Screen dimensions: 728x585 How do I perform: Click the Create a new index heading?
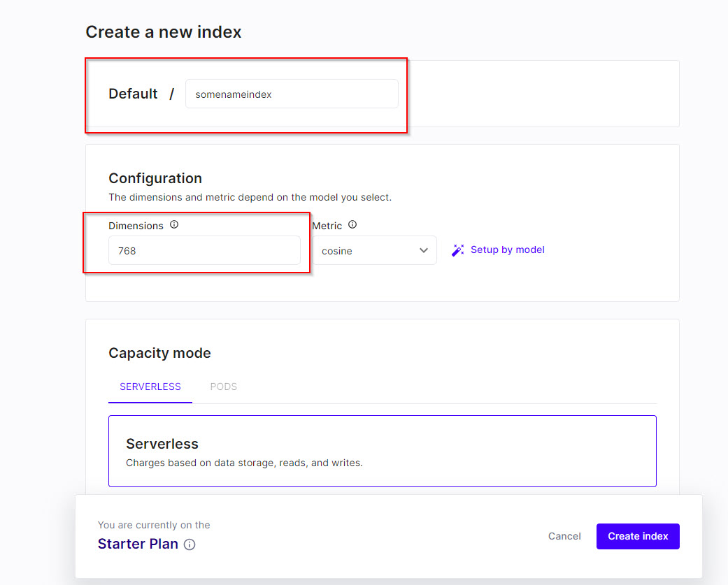click(x=164, y=32)
